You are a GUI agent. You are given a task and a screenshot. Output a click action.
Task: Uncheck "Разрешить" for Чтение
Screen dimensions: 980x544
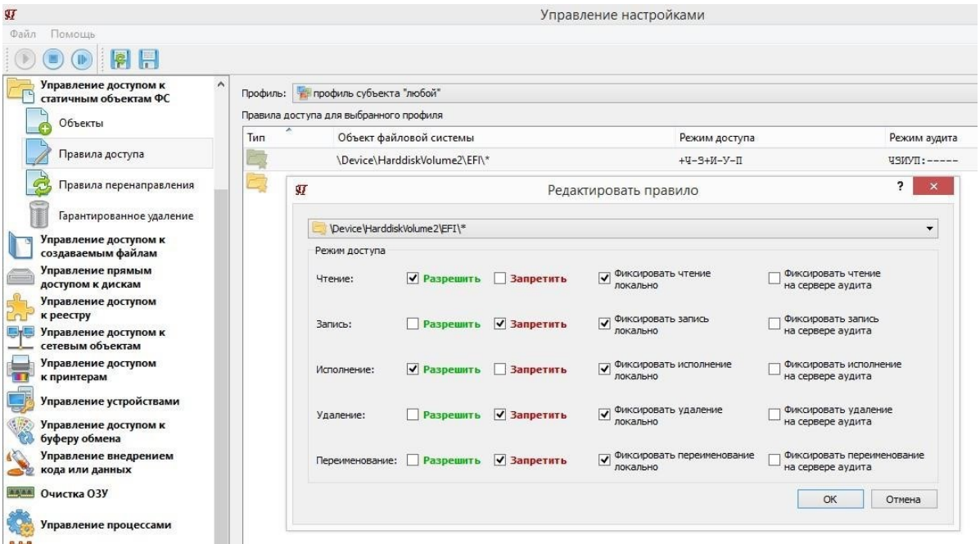tap(413, 279)
